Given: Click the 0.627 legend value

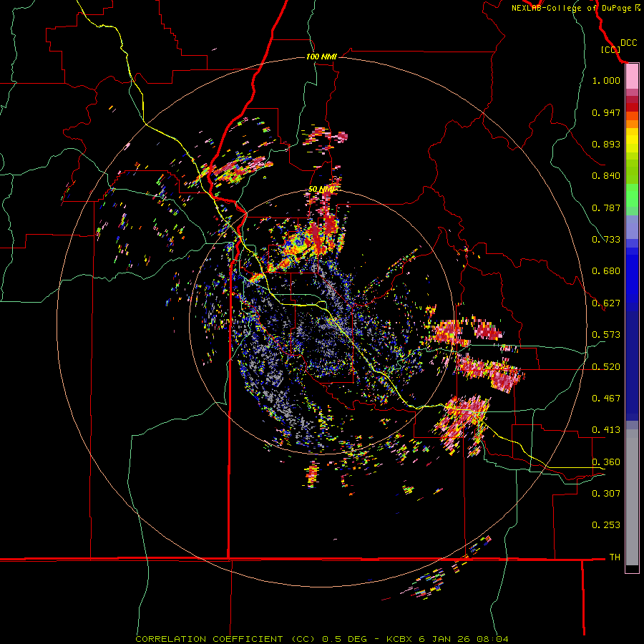Looking at the screenshot, I should click(x=606, y=303).
